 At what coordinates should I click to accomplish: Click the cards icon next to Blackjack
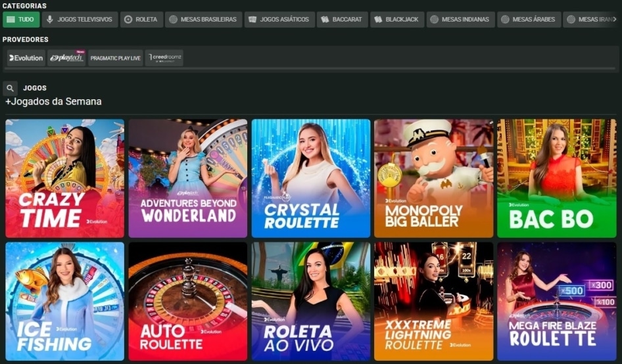[378, 20]
